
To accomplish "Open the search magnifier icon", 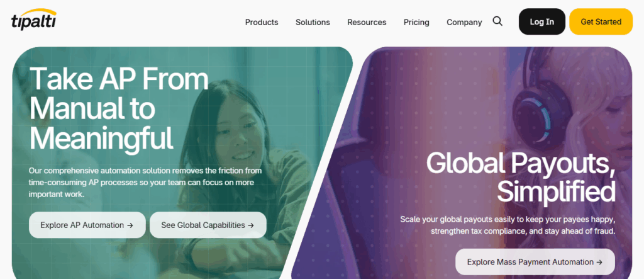I will pyautogui.click(x=497, y=21).
